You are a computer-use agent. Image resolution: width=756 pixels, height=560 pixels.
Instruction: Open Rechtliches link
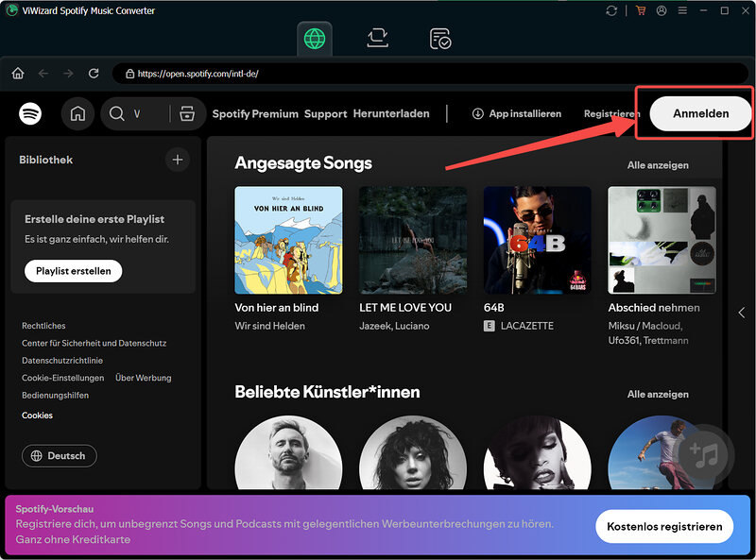point(43,326)
